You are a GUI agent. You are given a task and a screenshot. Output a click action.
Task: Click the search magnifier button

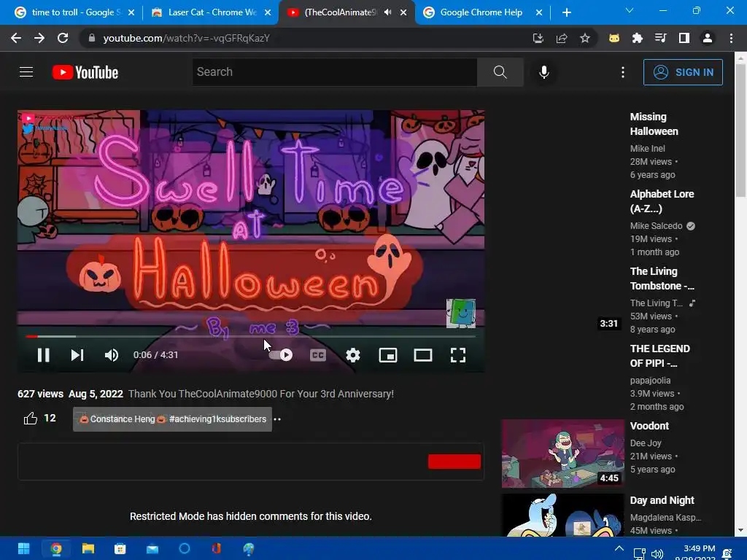click(500, 72)
